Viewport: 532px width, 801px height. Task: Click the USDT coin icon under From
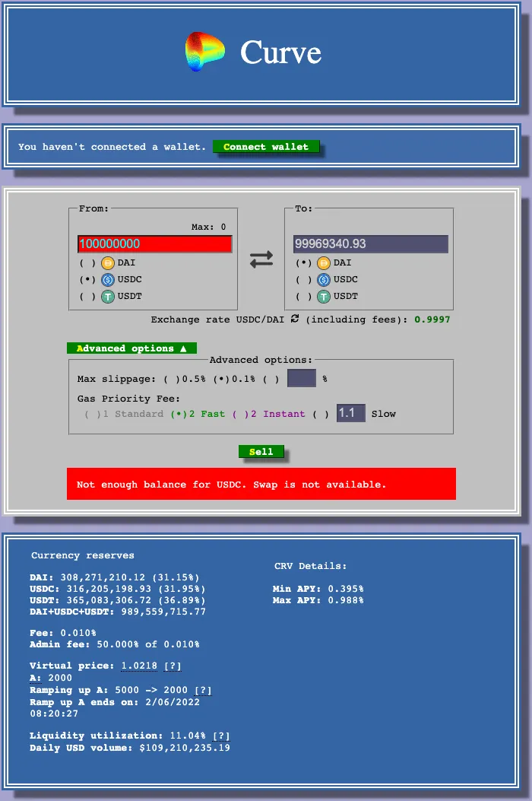tap(108, 297)
